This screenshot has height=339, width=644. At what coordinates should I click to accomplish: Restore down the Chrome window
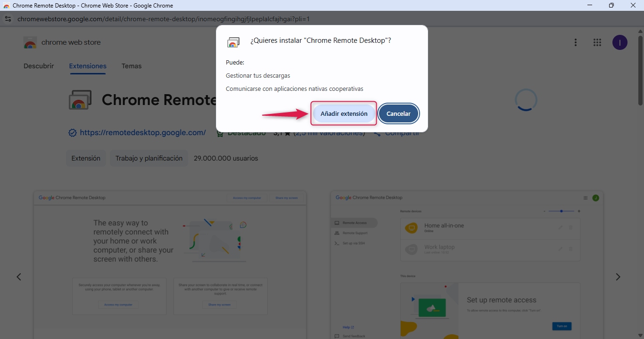coord(611,5)
